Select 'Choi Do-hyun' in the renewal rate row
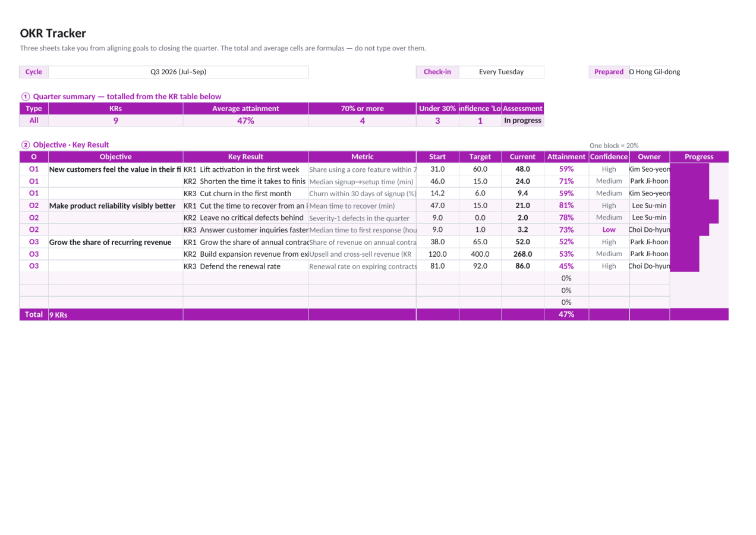 tap(649, 266)
